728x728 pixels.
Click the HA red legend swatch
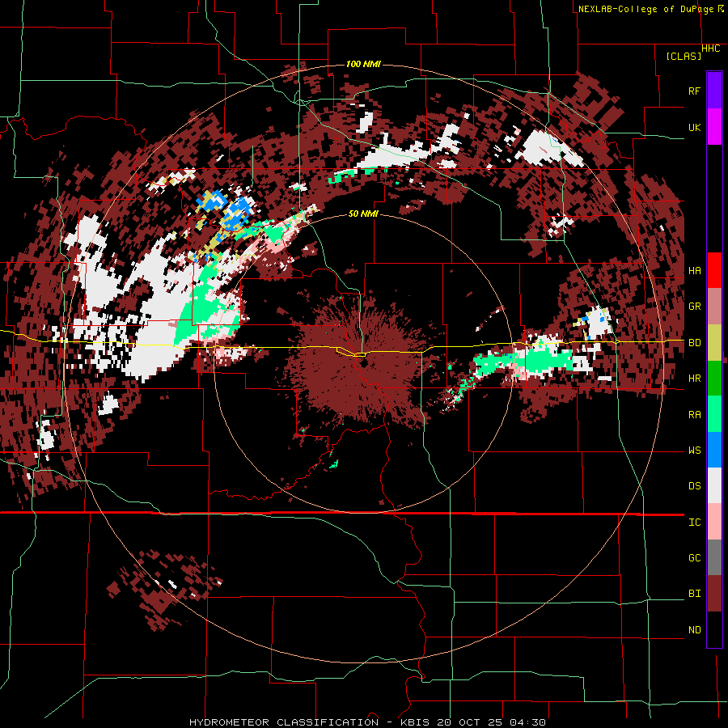tap(714, 270)
